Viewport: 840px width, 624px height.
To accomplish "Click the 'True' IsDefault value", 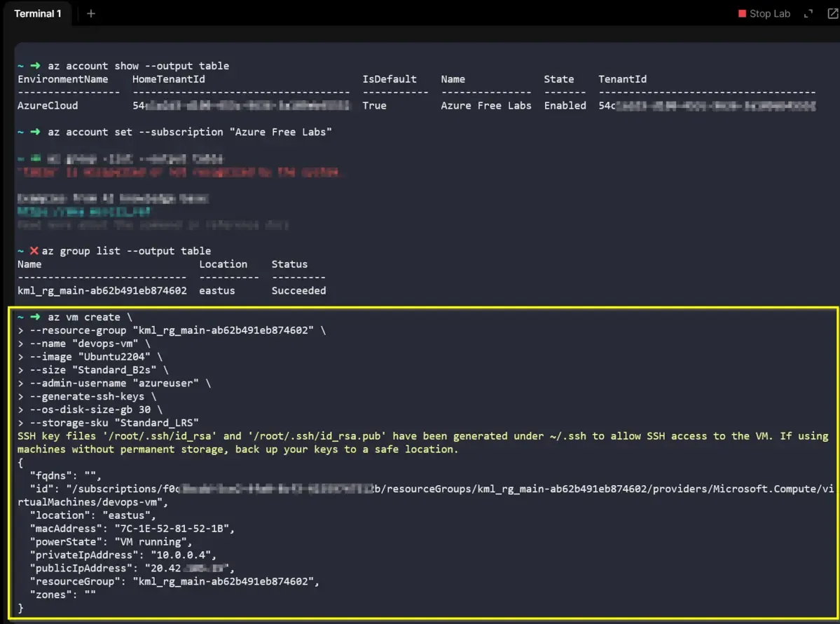I will point(375,106).
